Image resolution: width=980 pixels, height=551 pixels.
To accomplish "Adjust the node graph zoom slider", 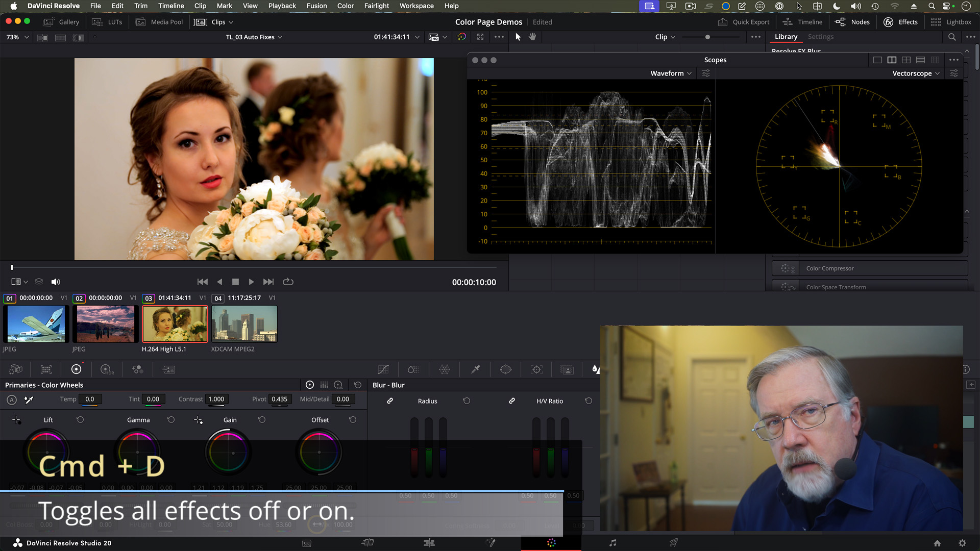I will 707,37.
